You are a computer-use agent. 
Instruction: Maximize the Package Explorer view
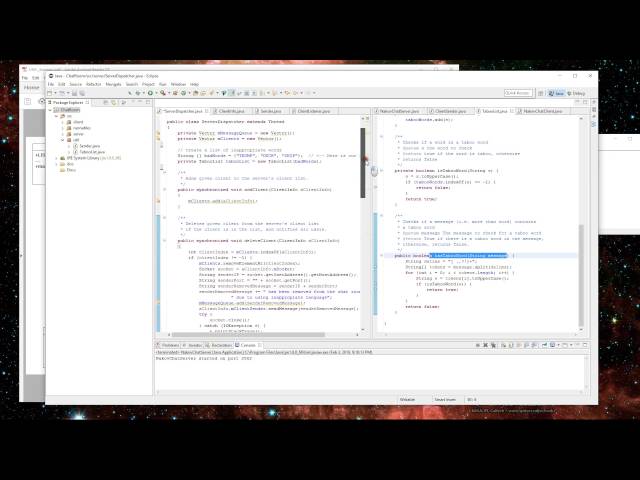tap(148, 102)
